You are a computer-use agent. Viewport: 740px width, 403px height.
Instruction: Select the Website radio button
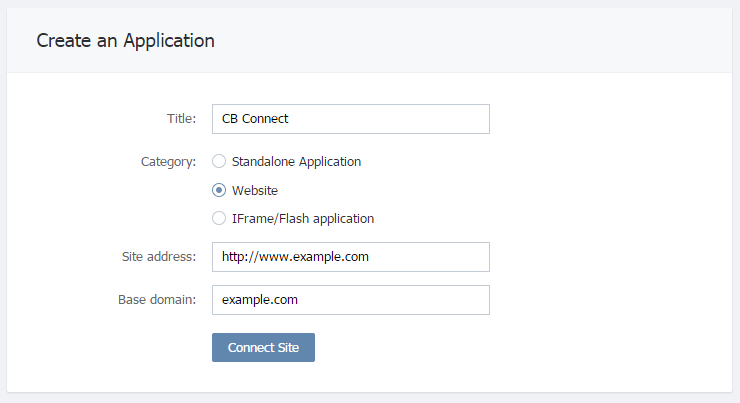tap(219, 190)
